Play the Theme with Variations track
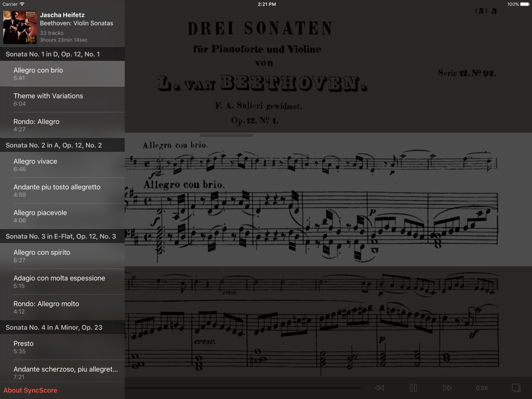 pos(62,99)
